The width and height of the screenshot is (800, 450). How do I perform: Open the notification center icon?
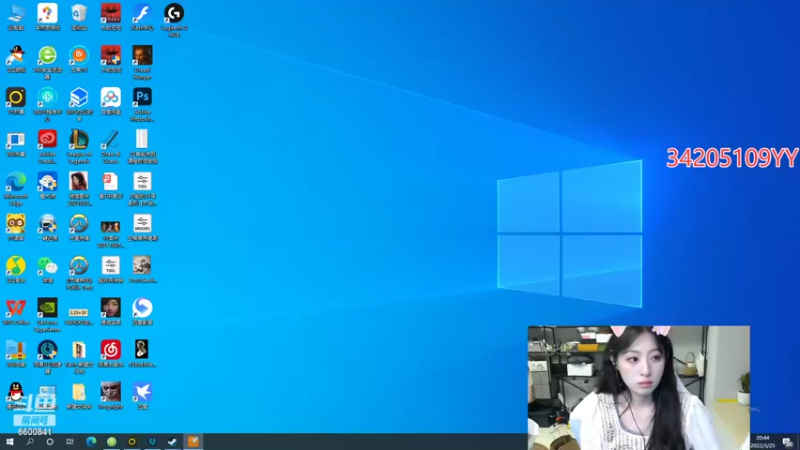coord(788,442)
